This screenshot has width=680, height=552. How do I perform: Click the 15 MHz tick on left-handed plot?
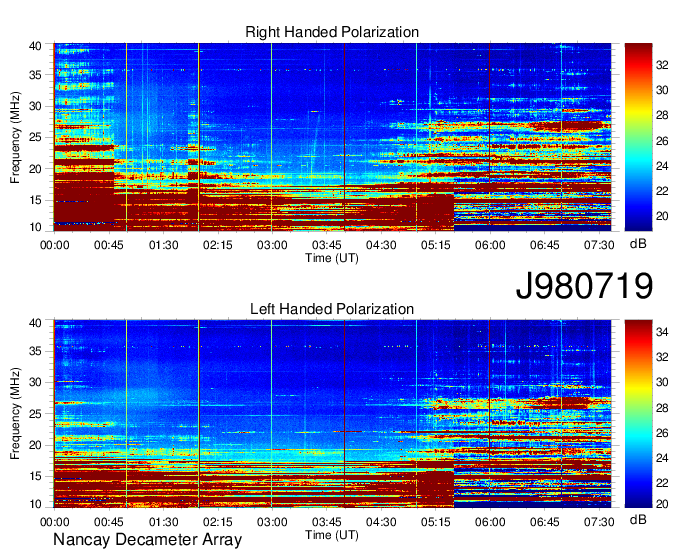click(x=35, y=477)
